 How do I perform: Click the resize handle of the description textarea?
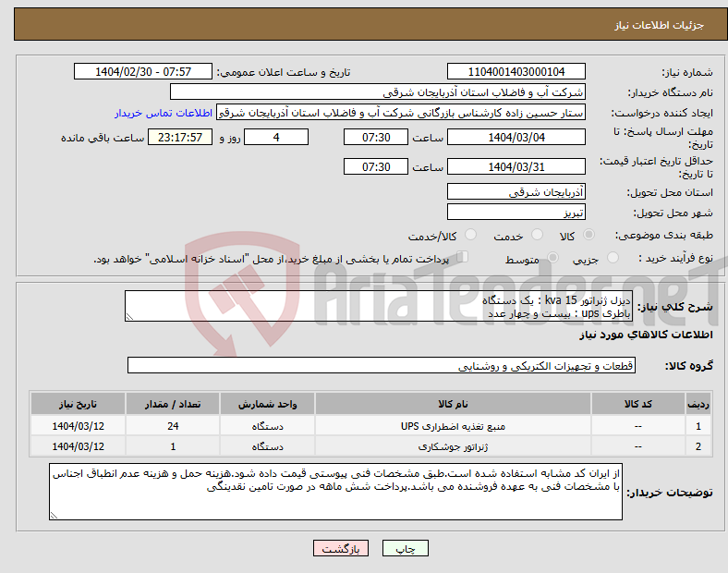tap(129, 317)
